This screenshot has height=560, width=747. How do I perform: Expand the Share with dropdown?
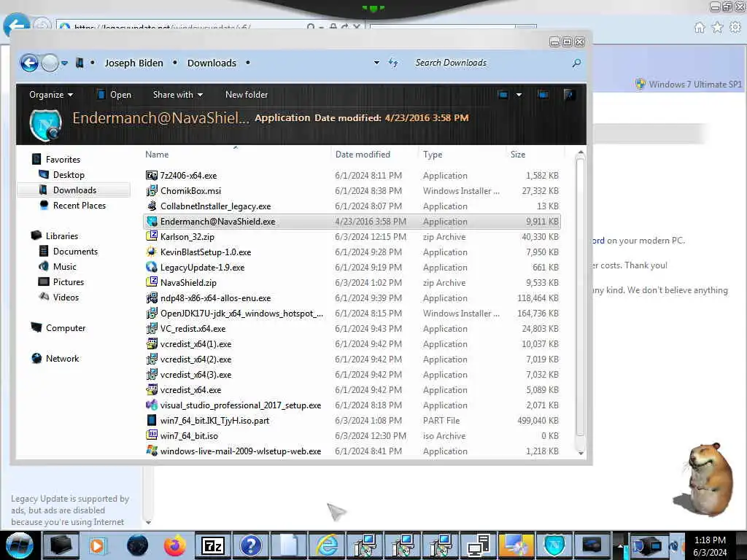click(x=178, y=95)
